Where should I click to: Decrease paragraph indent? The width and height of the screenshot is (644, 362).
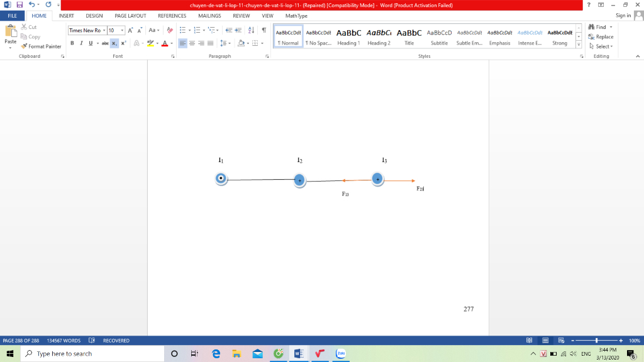click(229, 30)
